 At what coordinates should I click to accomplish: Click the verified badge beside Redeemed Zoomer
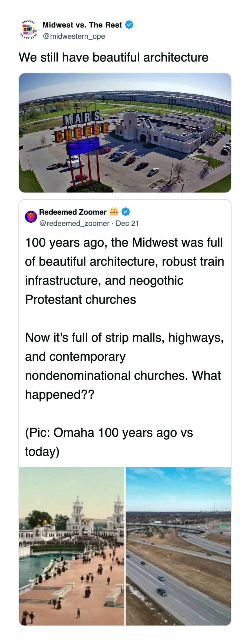[x=125, y=212]
